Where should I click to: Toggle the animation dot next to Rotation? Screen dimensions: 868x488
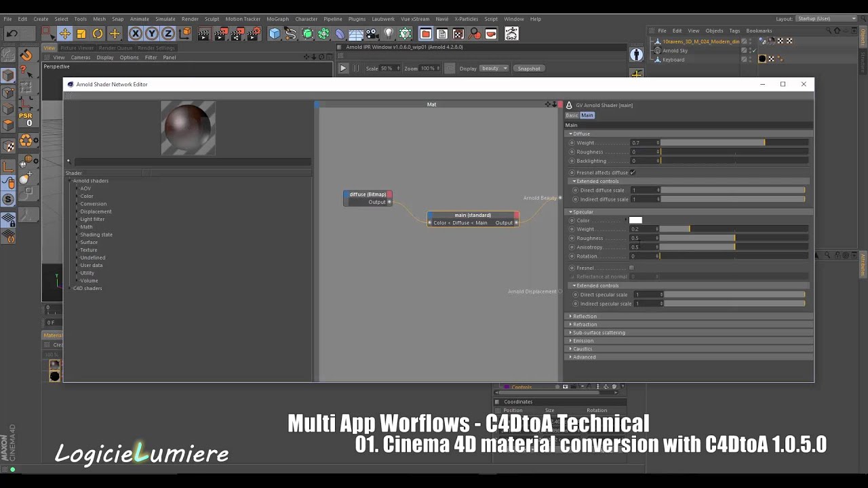[572, 256]
